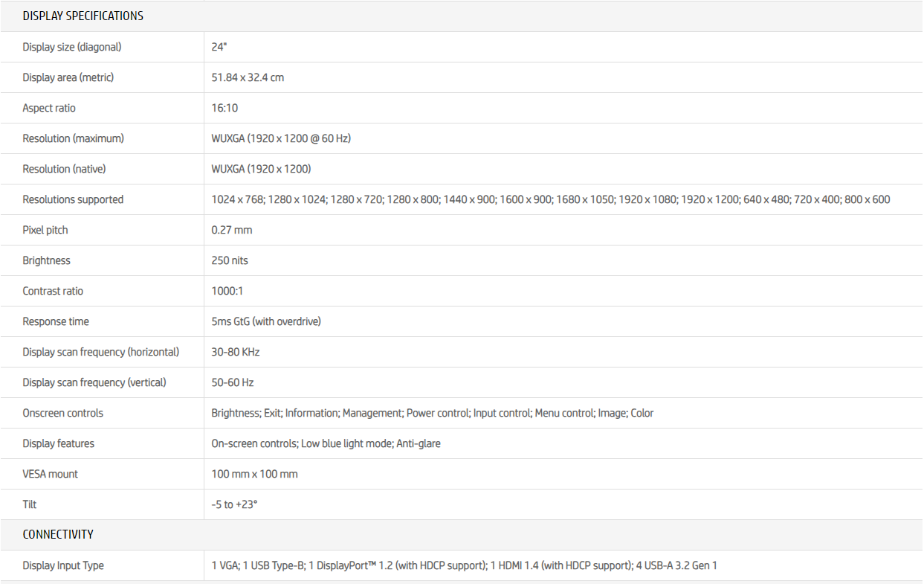The image size is (924, 584).
Task: Click the DISPLAY SPECIFICATIONS section header
Action: pyautogui.click(x=83, y=16)
